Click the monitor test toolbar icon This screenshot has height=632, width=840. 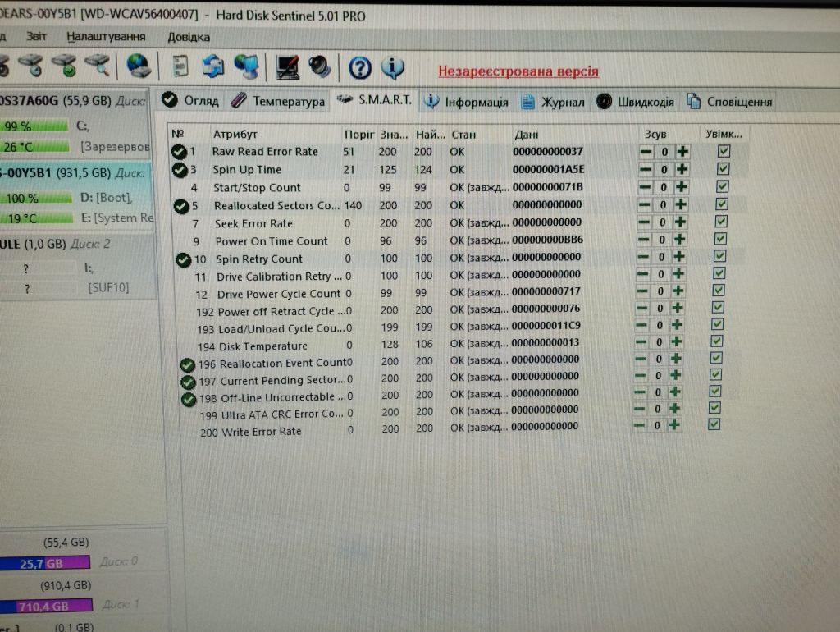tap(287, 67)
